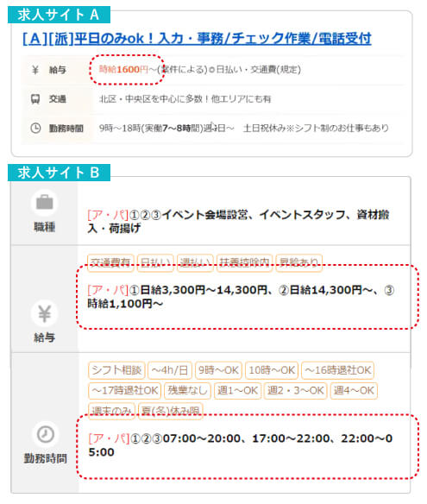
Task: Select the 交通費有 tag
Action: click(110, 263)
